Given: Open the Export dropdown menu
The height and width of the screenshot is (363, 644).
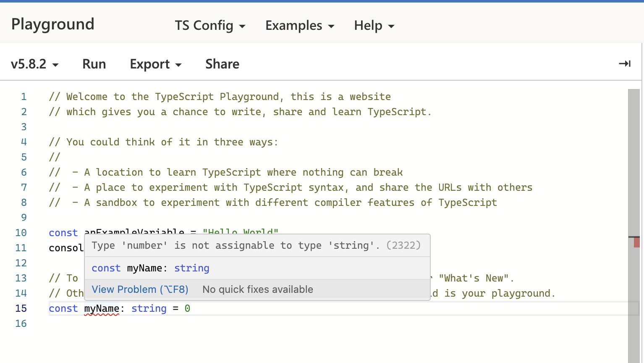Looking at the screenshot, I should point(156,64).
